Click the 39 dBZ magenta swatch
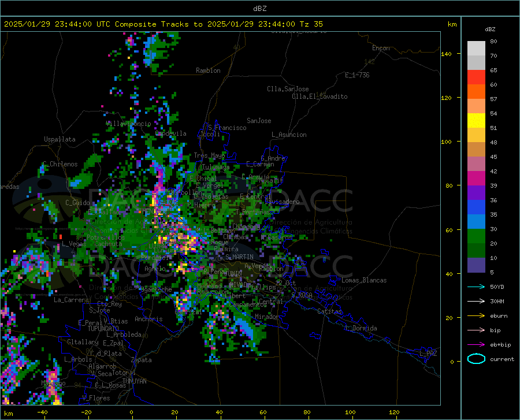Viewport: 520px width, 420px height. click(476, 179)
